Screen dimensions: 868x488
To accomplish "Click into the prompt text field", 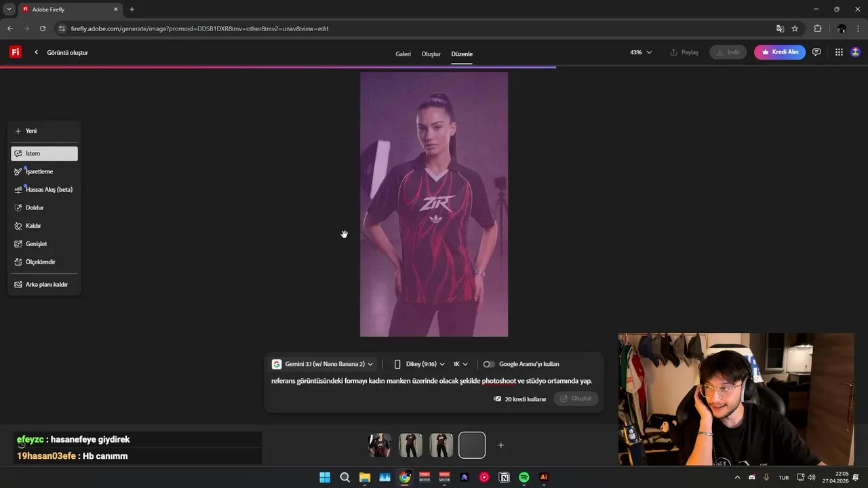I will pos(431,381).
